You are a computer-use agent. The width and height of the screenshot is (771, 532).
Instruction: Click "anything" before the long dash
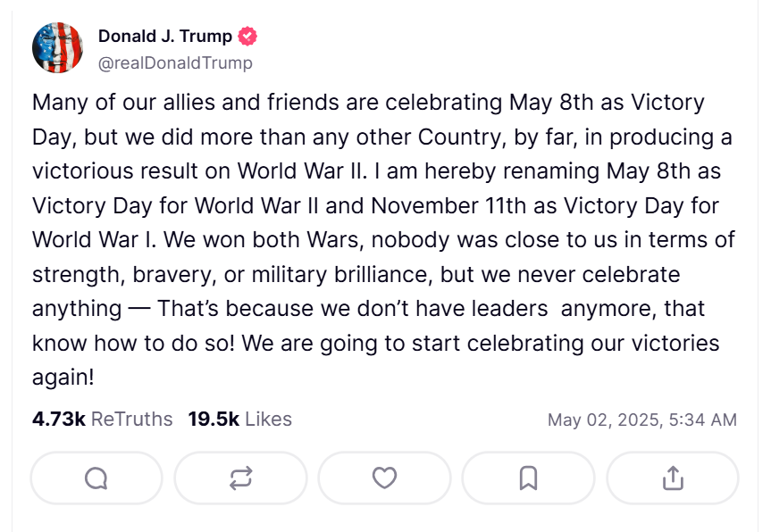pos(76,309)
